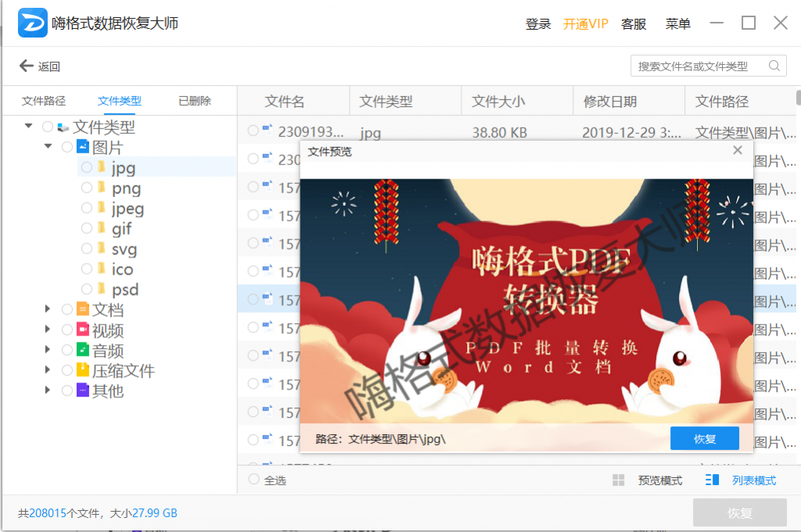Click the jpg folder icon

click(102, 167)
